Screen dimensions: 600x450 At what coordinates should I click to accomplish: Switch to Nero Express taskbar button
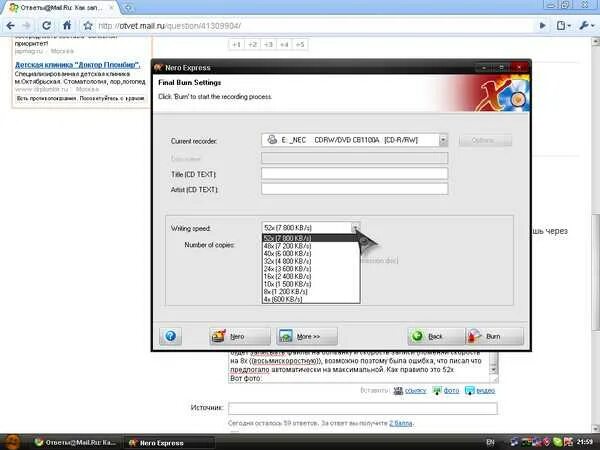tap(168, 443)
